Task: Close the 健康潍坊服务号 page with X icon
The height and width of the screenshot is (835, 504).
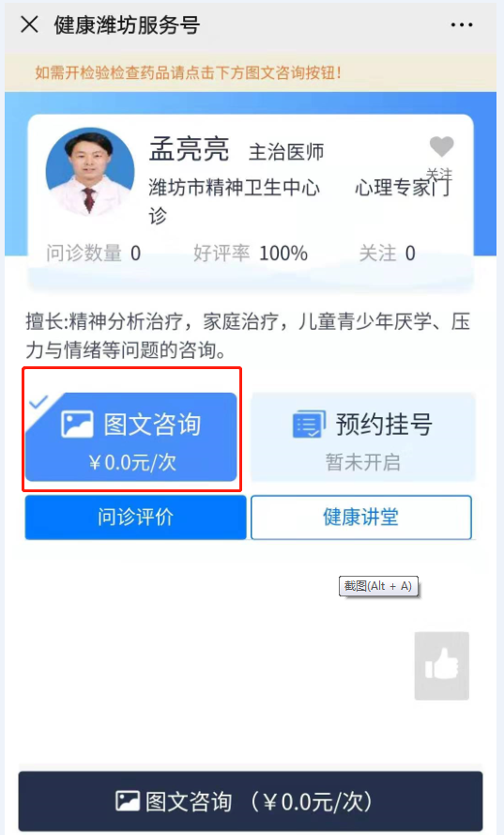Action: pyautogui.click(x=29, y=24)
